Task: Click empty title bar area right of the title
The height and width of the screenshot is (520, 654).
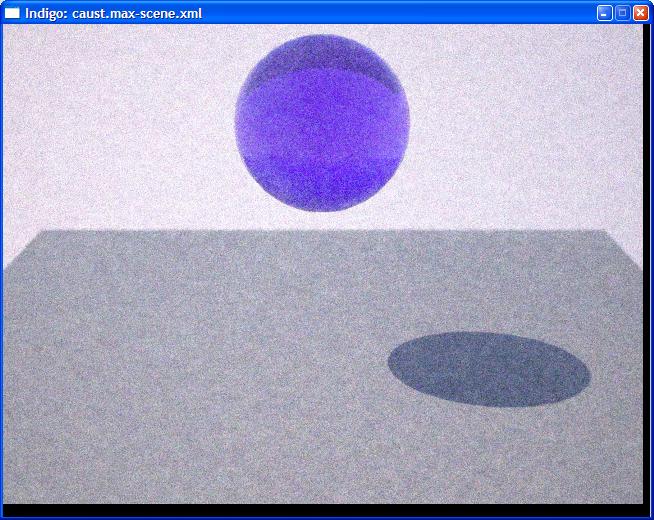Action: coord(400,13)
